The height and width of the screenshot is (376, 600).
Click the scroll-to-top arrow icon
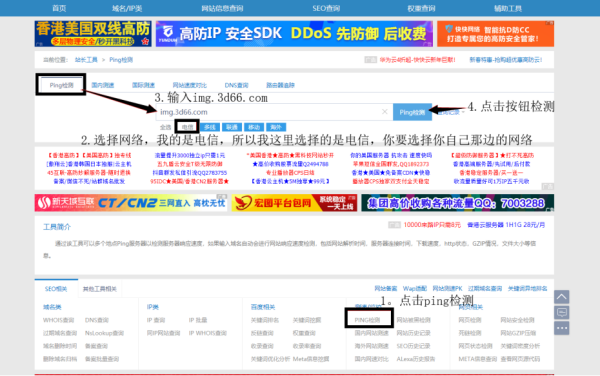(561, 297)
